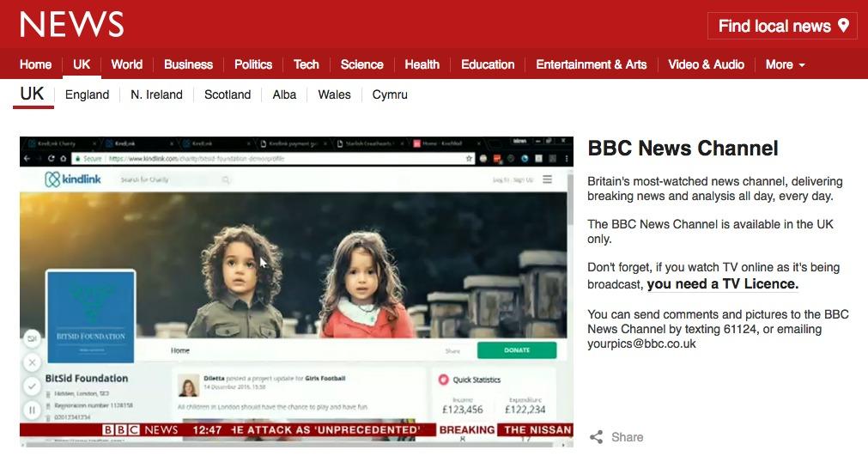This screenshot has height=462, width=868.
Task: Follow 'you need a TV Licence' link
Action: [x=722, y=284]
